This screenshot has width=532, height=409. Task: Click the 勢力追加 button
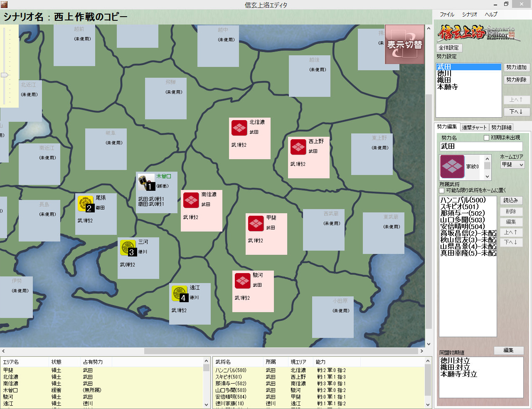pyautogui.click(x=516, y=67)
